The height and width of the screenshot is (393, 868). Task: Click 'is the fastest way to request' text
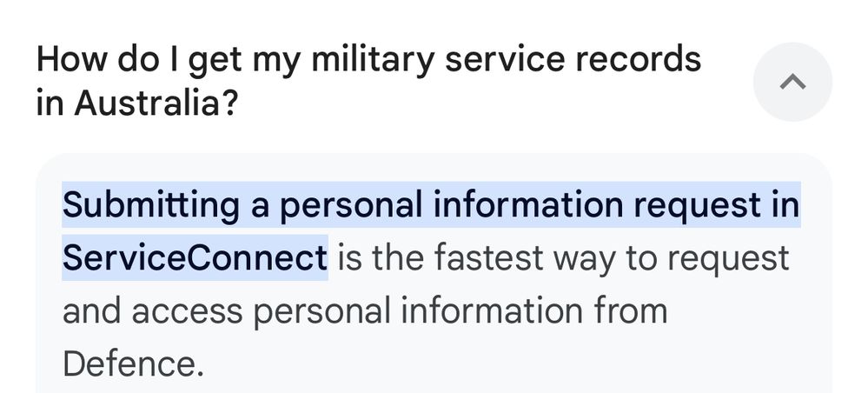(x=564, y=257)
